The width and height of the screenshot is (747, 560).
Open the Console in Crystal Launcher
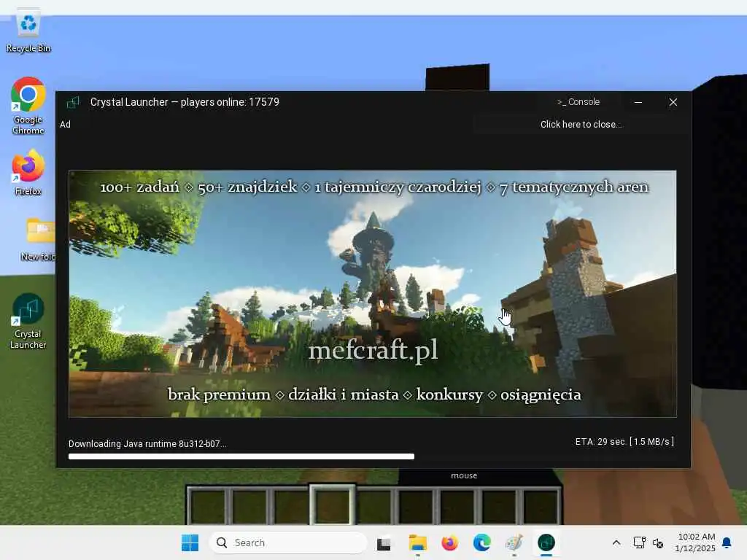click(x=578, y=102)
